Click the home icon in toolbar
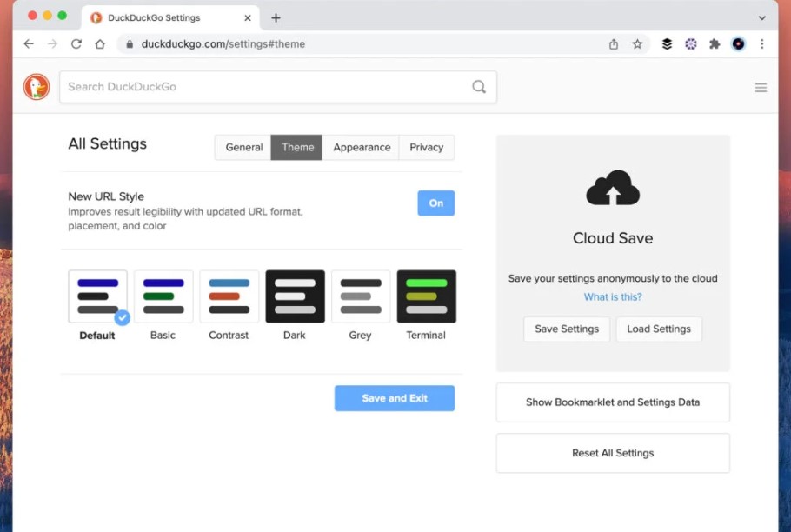Screen dimensions: 791x532 (100, 43)
